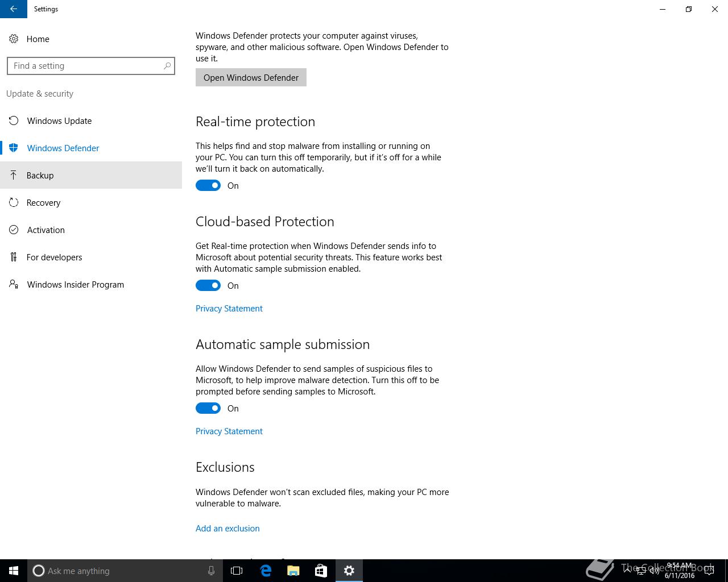
Task: Click the Exclusions heading
Action: [x=225, y=467]
